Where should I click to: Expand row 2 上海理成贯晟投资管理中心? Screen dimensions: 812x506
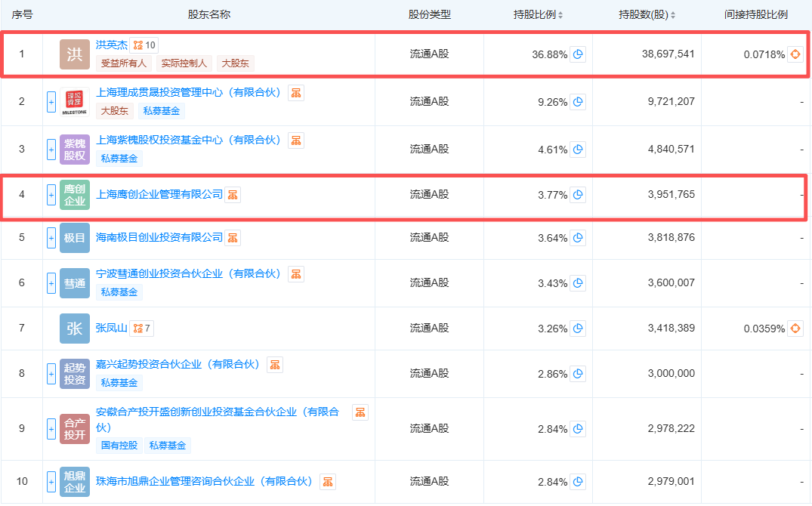pyautogui.click(x=51, y=102)
